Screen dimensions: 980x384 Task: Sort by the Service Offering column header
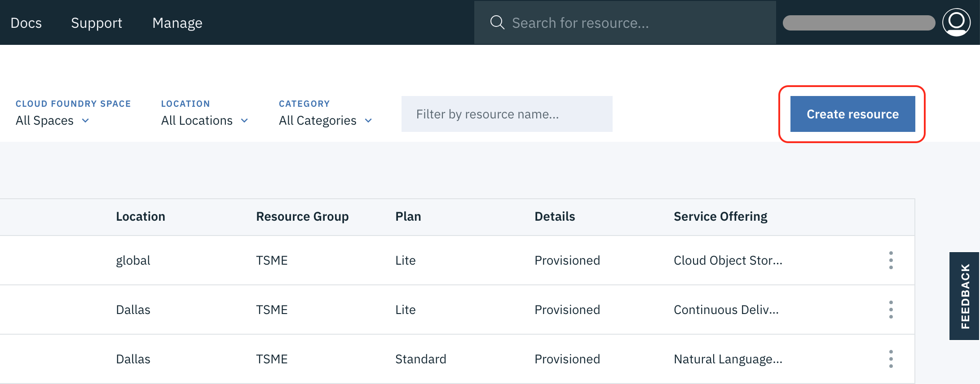point(720,217)
